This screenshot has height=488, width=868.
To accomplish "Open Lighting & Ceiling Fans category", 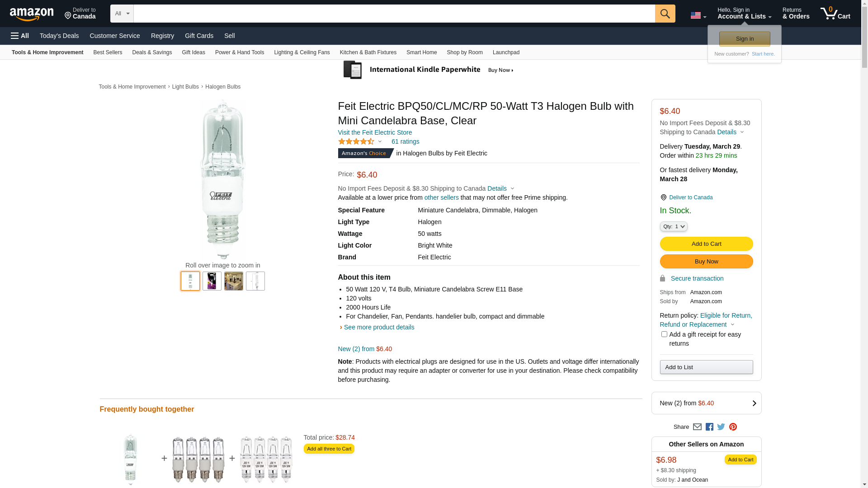I will coord(302,52).
